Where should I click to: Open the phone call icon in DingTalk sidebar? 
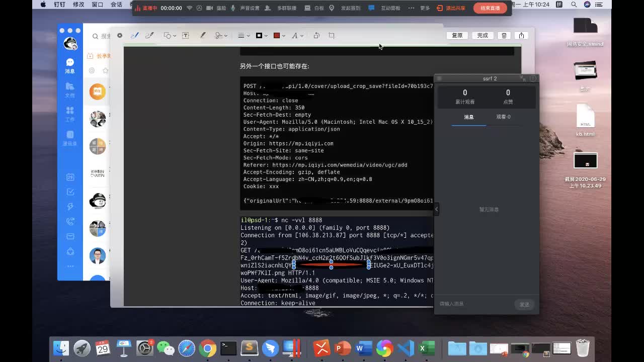[x=70, y=222]
